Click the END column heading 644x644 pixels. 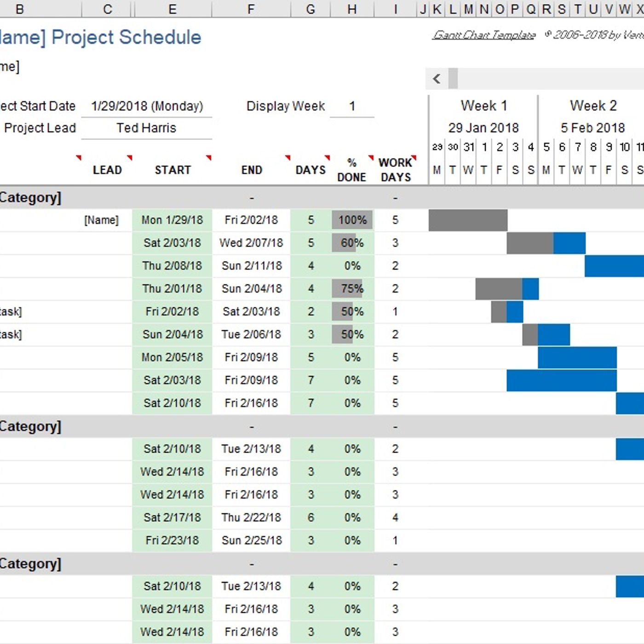252,170
